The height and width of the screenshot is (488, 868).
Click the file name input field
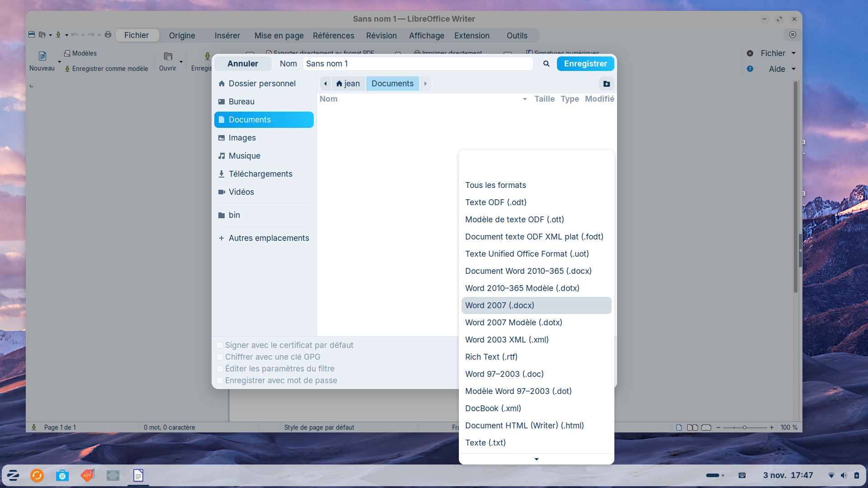(x=417, y=64)
